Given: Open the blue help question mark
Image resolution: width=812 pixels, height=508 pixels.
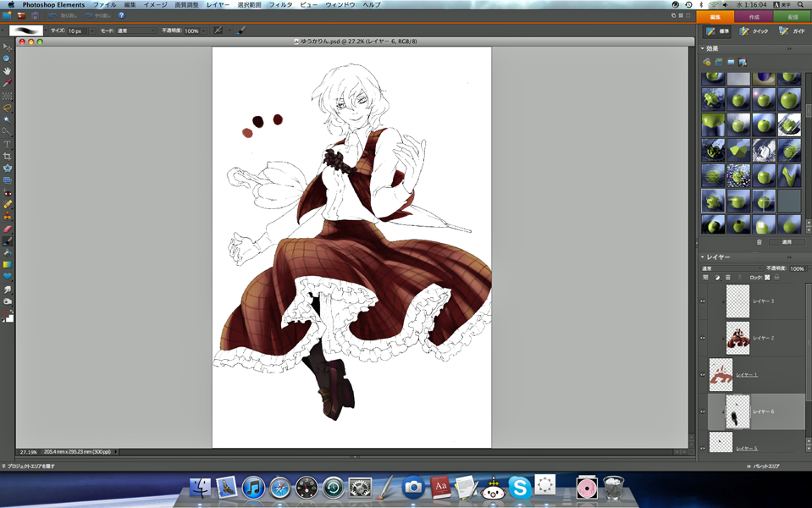Looking at the screenshot, I should pyautogui.click(x=121, y=15).
